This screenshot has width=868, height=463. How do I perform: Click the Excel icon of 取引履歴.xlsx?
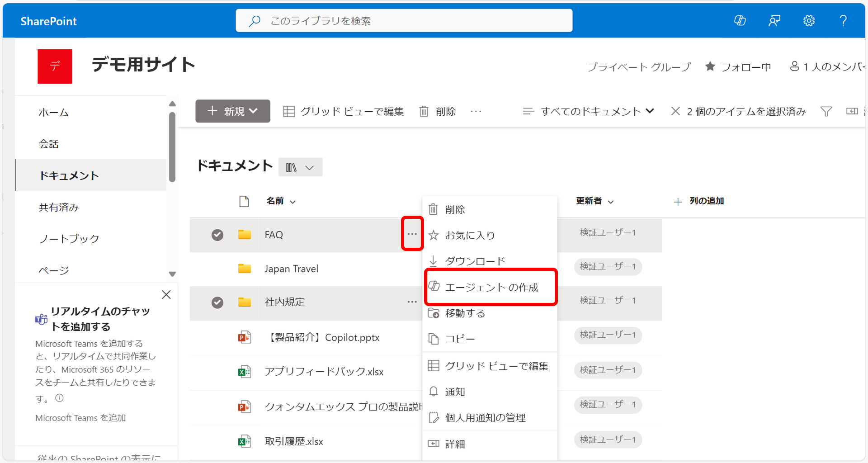click(245, 441)
